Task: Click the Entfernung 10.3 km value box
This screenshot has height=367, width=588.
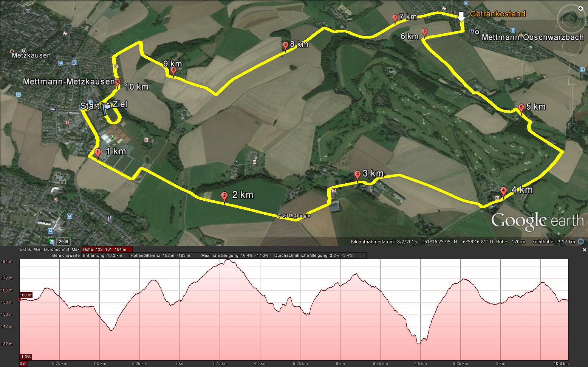Action: pyautogui.click(x=105, y=256)
